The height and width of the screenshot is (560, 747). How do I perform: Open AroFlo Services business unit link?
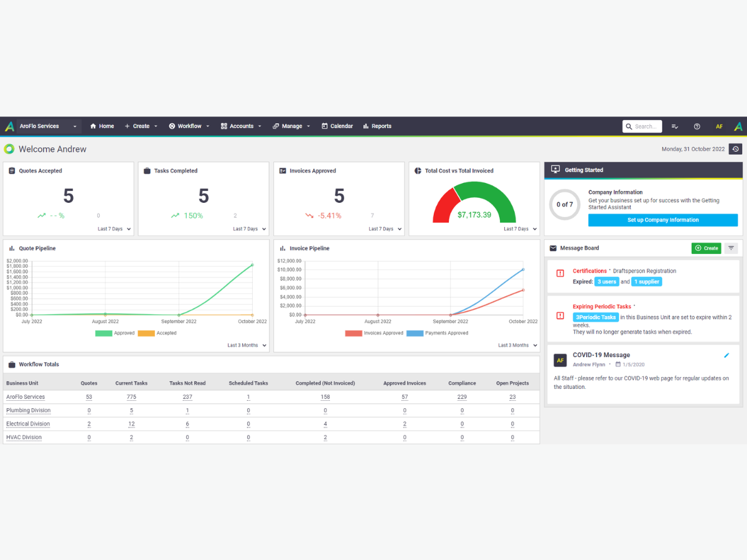(26, 397)
